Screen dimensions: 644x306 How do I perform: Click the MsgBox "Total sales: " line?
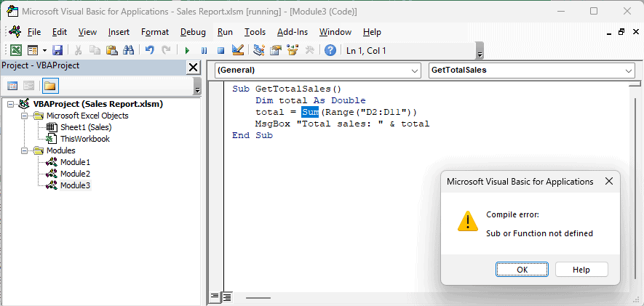click(x=343, y=124)
